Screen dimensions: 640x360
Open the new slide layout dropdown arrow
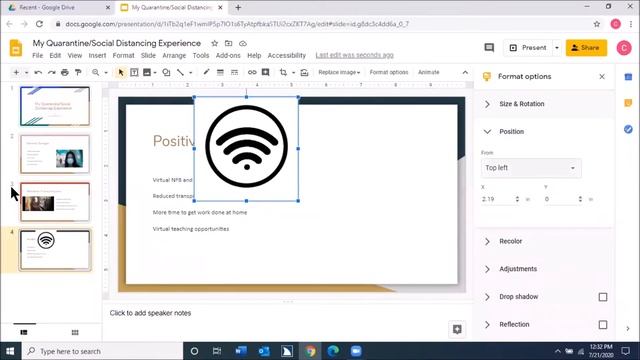point(27,73)
